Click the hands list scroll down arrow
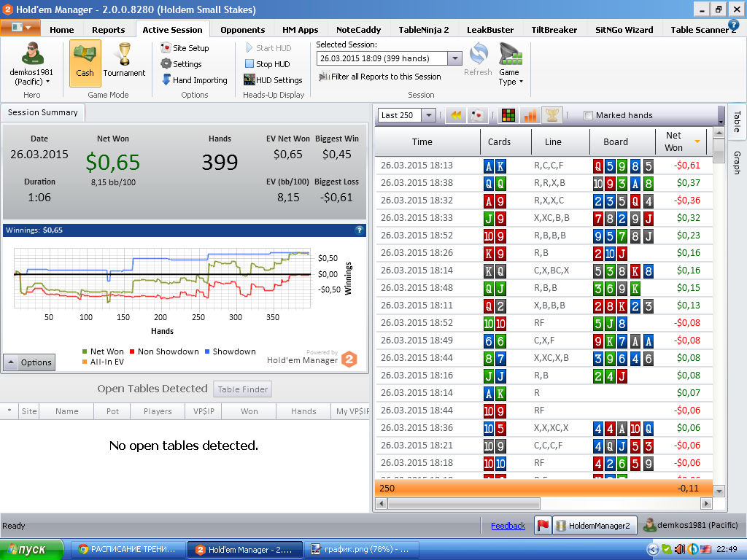Screen dimensions: 747x560 719,491
